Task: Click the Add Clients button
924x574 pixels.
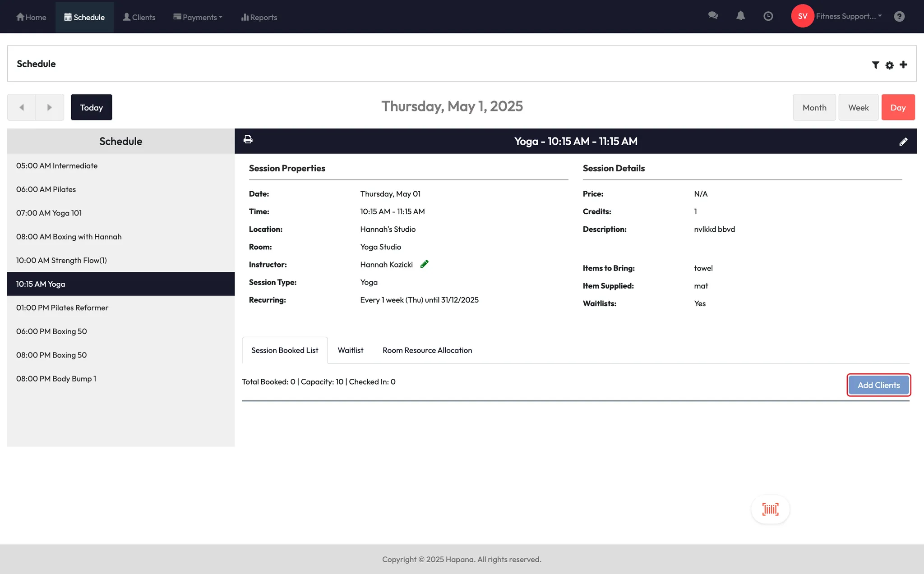Action: pyautogui.click(x=878, y=385)
